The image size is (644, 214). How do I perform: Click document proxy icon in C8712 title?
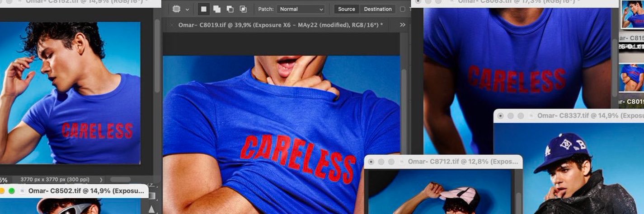[x=402, y=161]
